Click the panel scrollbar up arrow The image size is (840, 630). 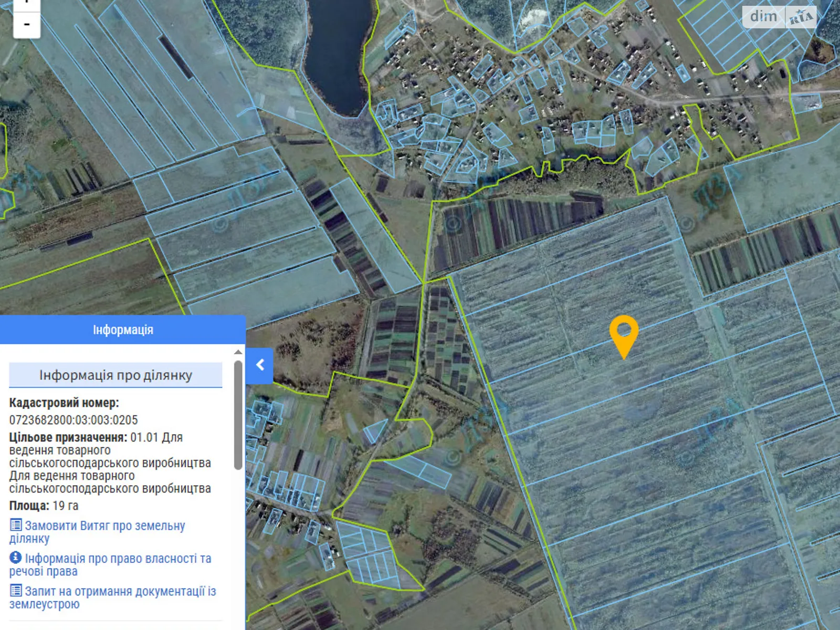[238, 352]
